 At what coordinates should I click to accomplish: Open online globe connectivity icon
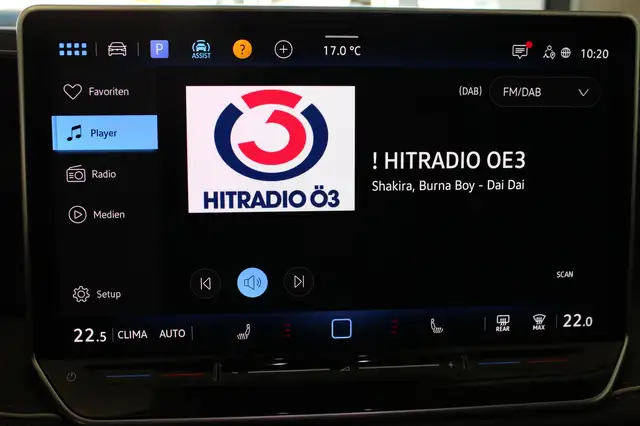point(566,53)
